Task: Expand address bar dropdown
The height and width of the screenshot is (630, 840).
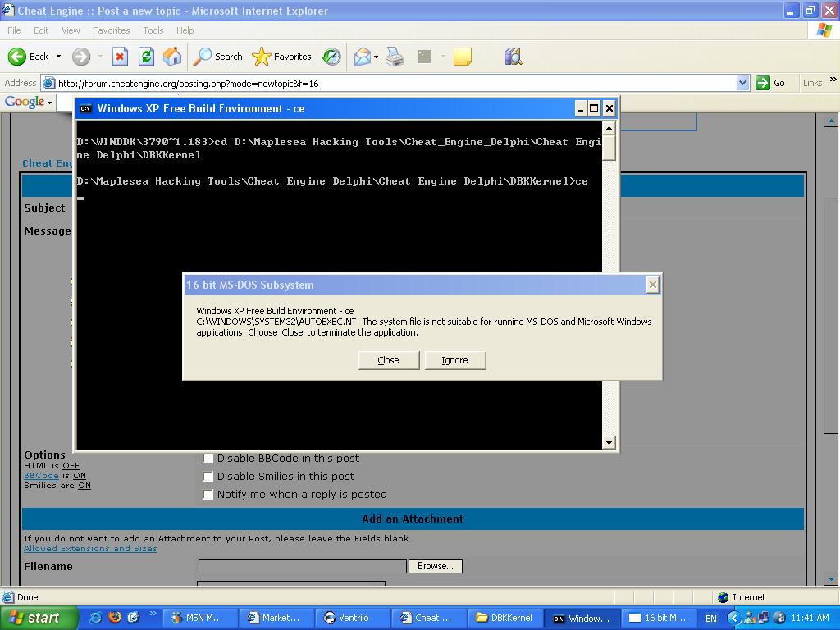Action: 742,83
